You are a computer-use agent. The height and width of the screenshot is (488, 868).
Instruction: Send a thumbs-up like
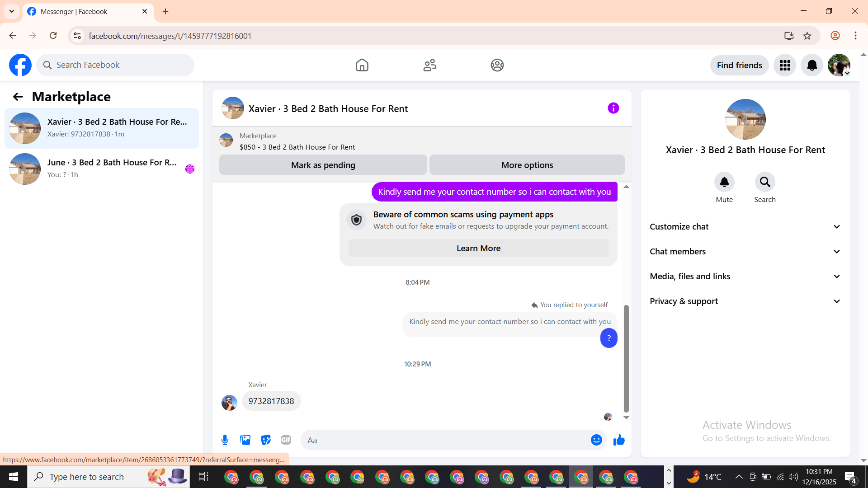[x=619, y=440]
